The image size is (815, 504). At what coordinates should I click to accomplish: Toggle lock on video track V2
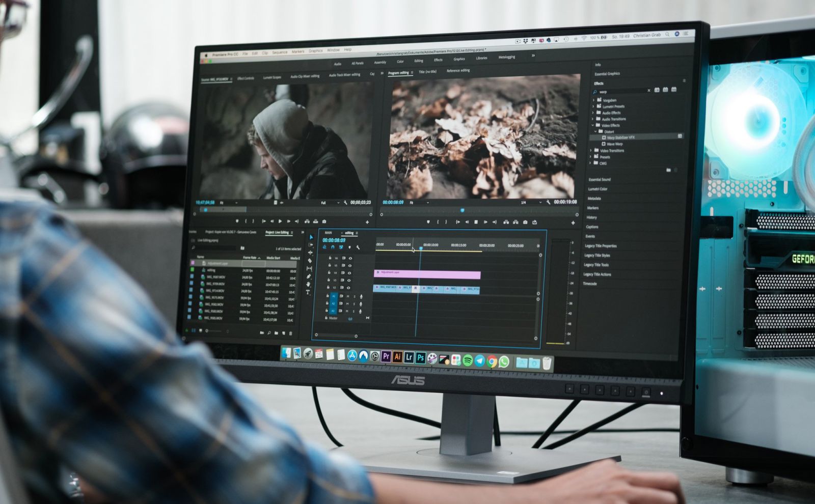[x=329, y=287]
